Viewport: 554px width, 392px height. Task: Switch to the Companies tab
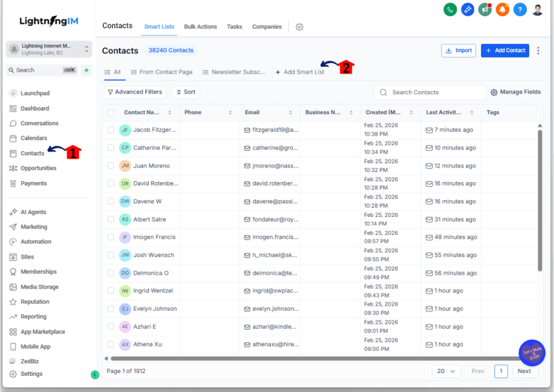[x=267, y=26]
